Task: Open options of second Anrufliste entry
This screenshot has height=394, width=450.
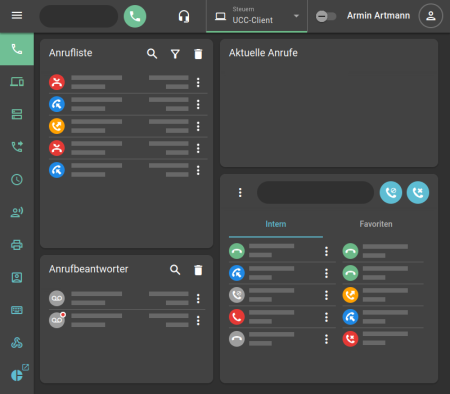Action: [x=198, y=104]
